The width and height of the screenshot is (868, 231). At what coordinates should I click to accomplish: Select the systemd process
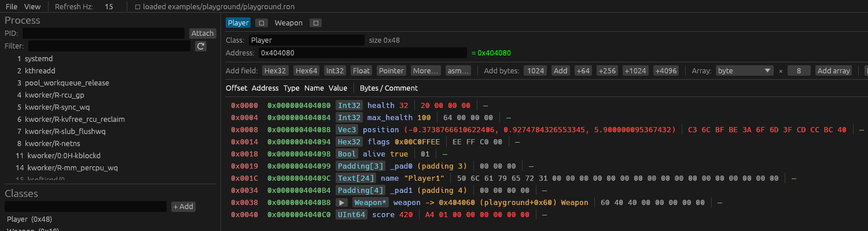point(39,59)
